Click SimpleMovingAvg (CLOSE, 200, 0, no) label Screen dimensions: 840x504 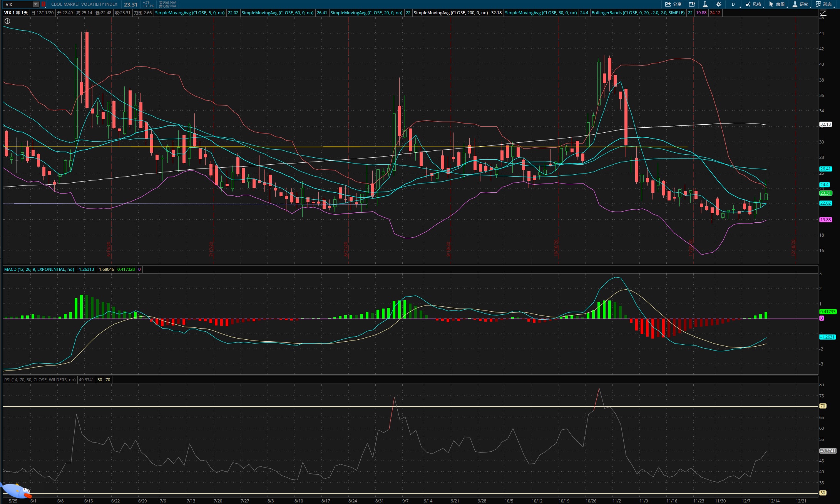(x=451, y=13)
